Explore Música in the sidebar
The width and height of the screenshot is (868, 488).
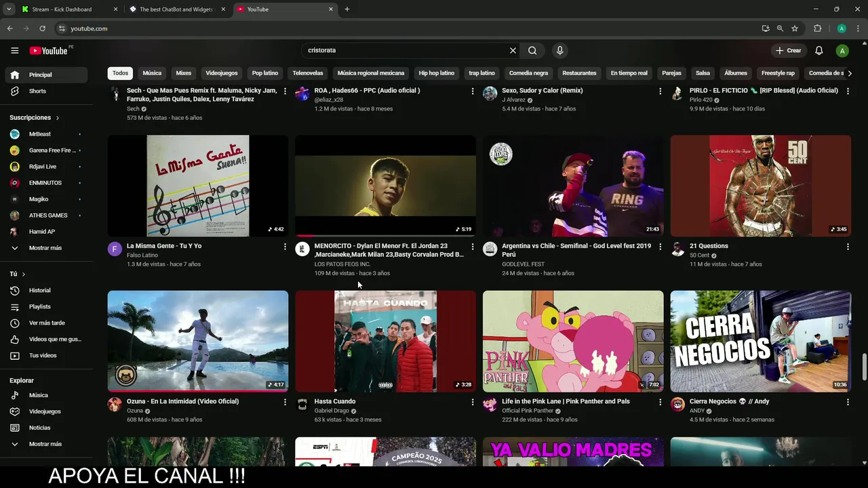click(x=45, y=395)
